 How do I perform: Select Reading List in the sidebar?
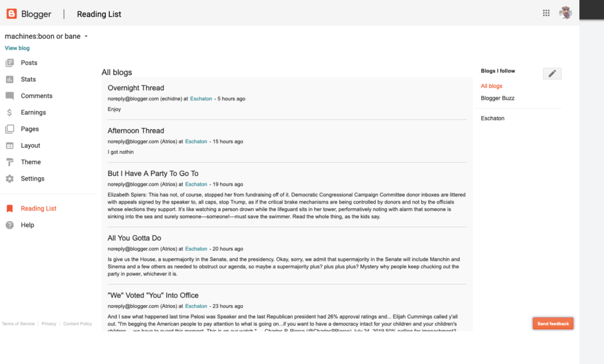click(38, 209)
